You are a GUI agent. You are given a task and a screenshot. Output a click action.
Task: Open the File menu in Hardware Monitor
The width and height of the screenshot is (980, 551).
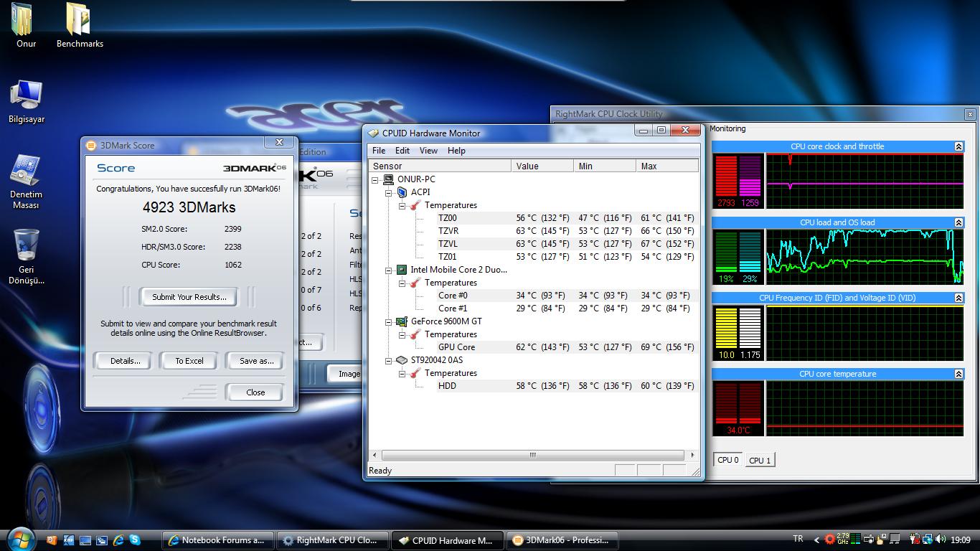coord(379,151)
